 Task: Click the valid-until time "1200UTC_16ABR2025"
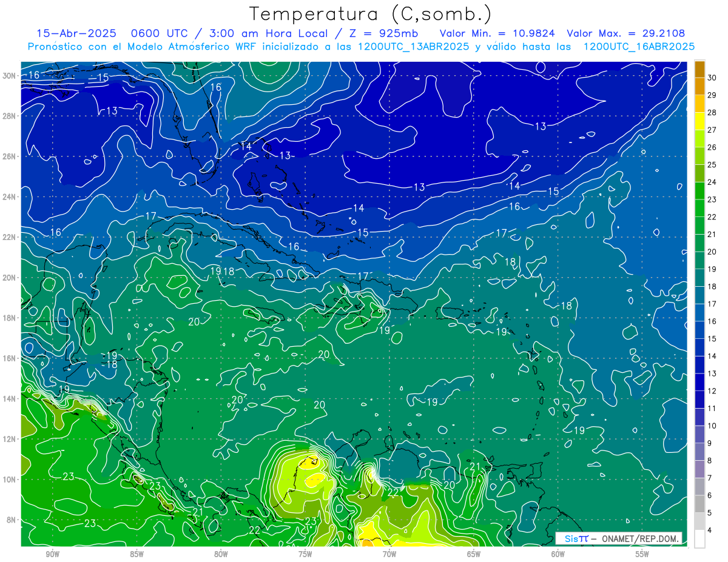639,46
